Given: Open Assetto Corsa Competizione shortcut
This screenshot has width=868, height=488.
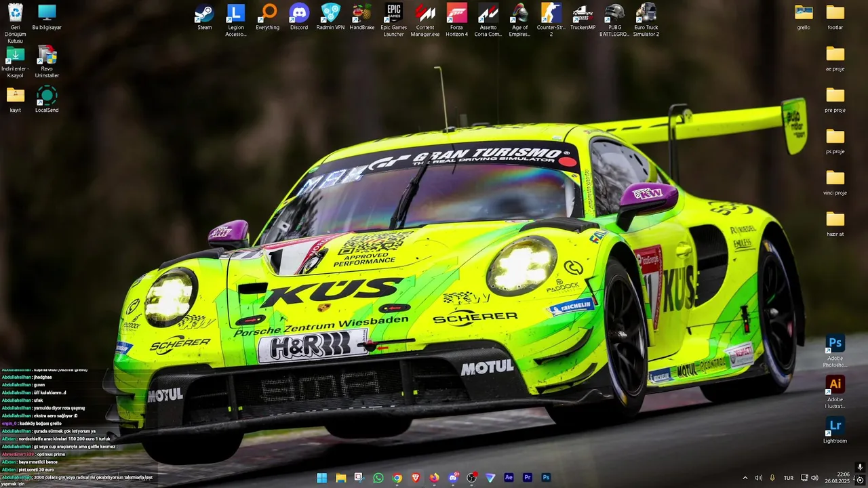Looking at the screenshot, I should click(x=488, y=20).
